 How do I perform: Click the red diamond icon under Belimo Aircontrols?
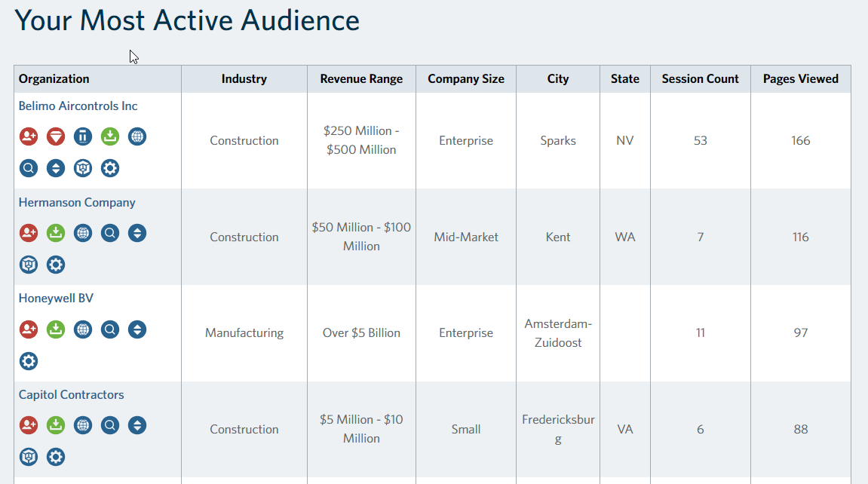[56, 136]
